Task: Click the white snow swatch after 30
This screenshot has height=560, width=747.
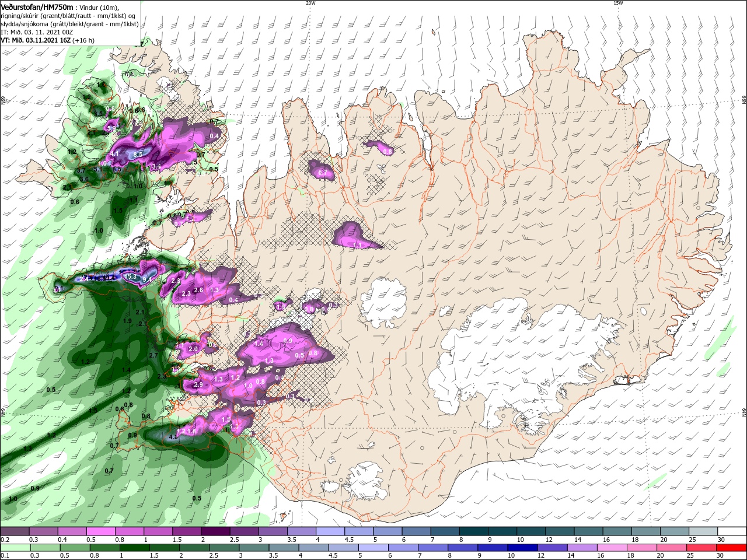Action: coord(731,531)
